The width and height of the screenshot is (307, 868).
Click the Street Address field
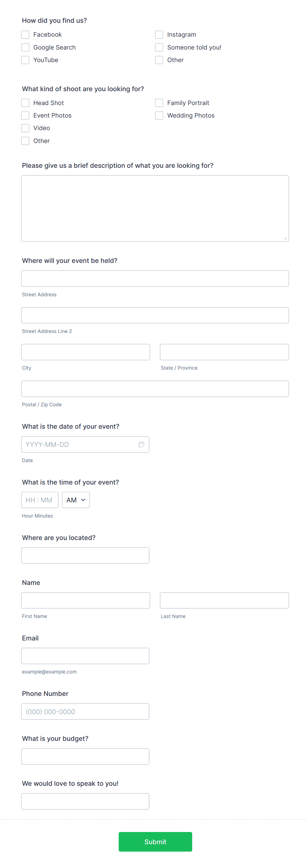[155, 278]
